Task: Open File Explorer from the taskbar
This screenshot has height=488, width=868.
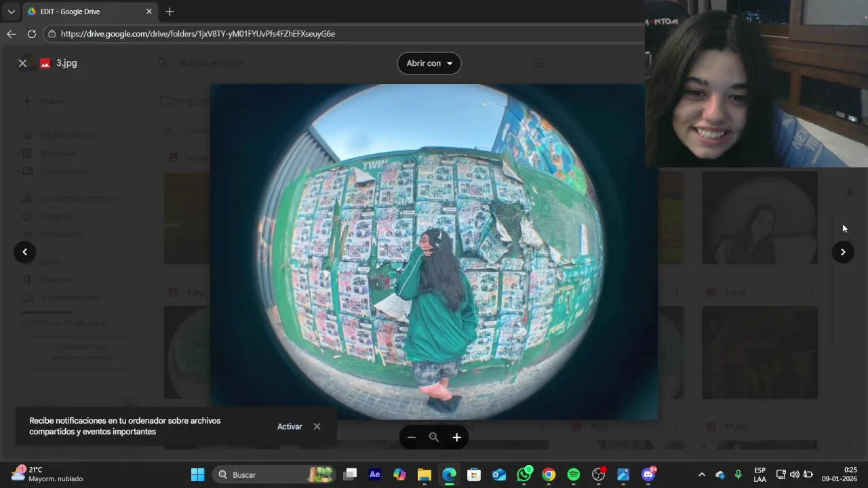Action: tap(425, 474)
